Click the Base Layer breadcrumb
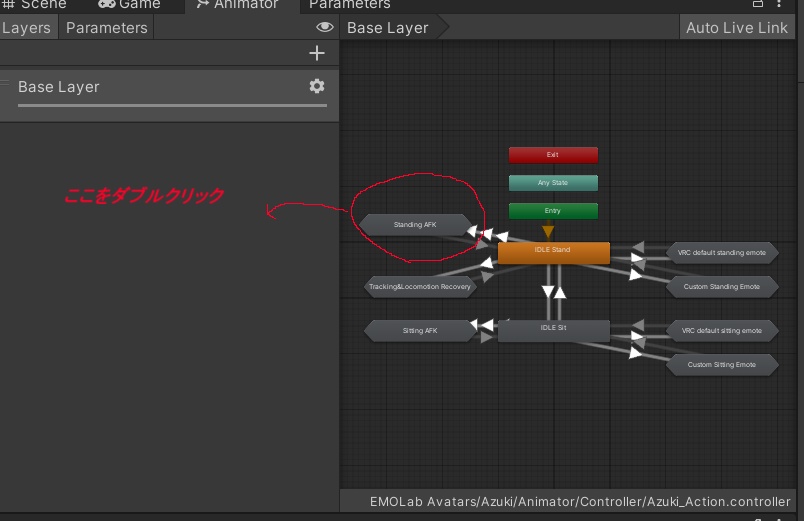The width and height of the screenshot is (804, 521). (388, 28)
